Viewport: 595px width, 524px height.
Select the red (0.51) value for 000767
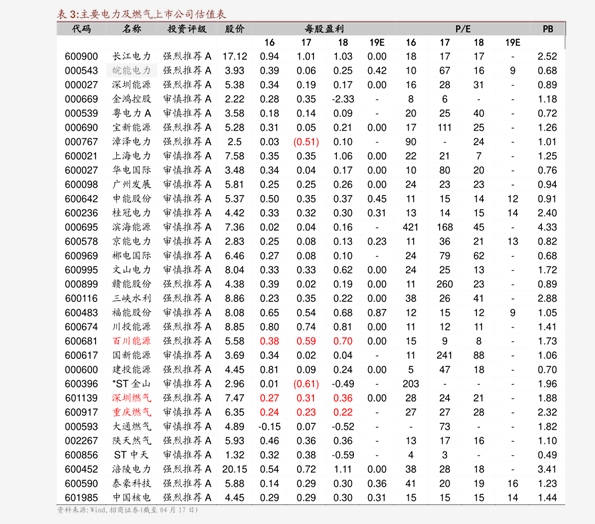(x=306, y=142)
